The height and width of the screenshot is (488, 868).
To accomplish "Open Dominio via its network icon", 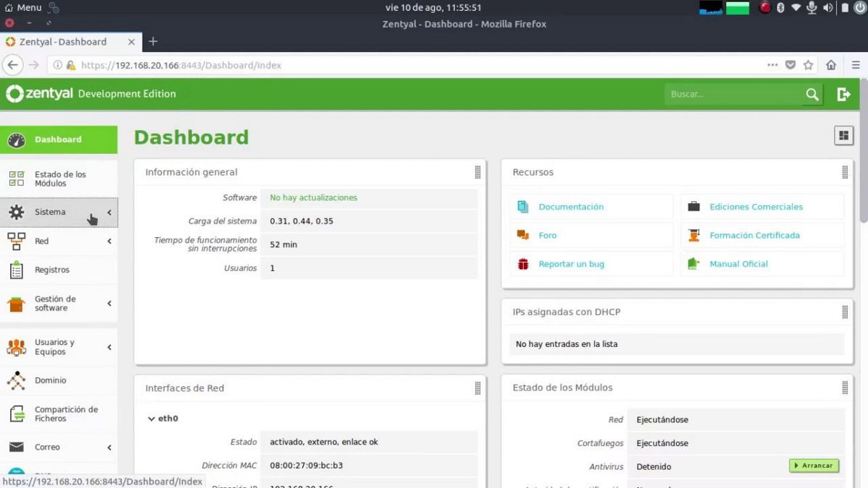I will [x=16, y=380].
